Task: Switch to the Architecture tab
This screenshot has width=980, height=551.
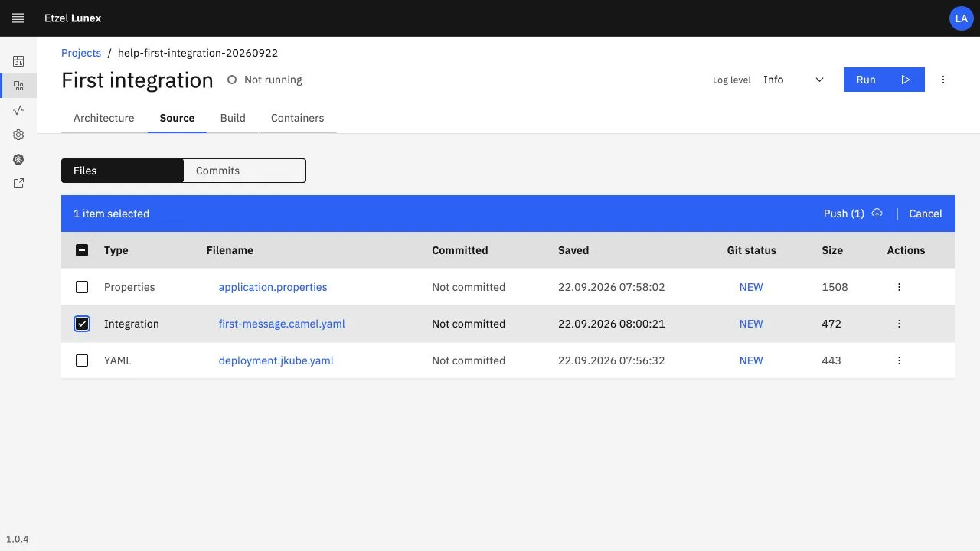Action: [x=104, y=118]
